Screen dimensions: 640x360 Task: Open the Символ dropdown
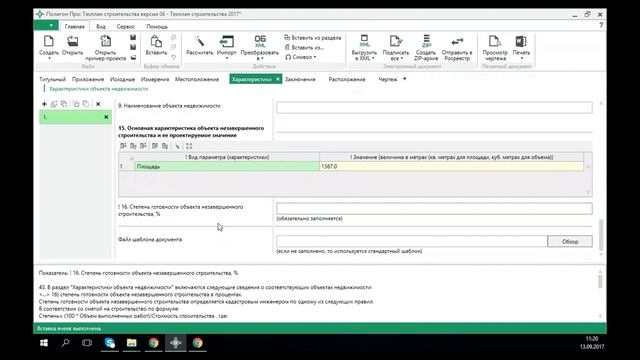301,57
